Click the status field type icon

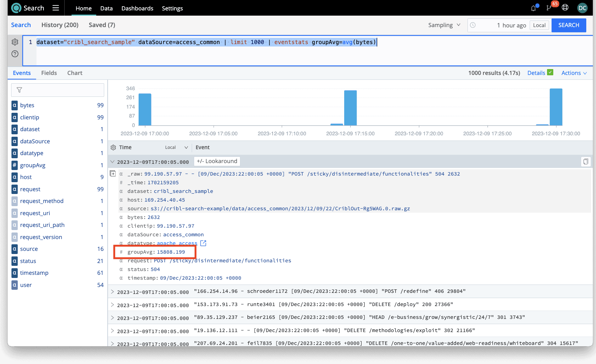coord(15,261)
